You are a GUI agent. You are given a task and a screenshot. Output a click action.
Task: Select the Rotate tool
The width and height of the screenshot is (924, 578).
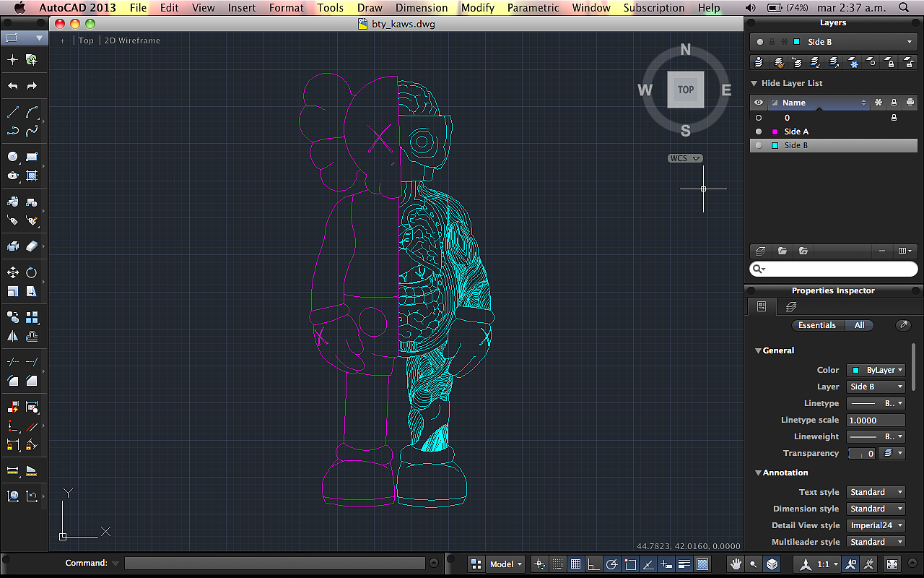point(32,272)
